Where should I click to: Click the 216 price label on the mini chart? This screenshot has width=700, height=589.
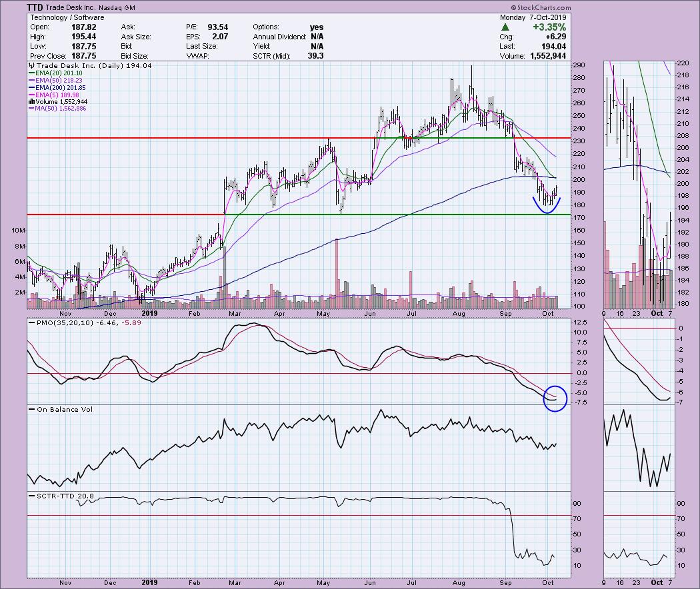683,87
